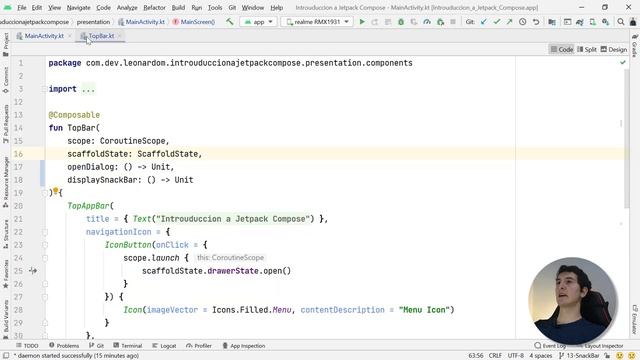Open the Navigate menu

(78, 7)
